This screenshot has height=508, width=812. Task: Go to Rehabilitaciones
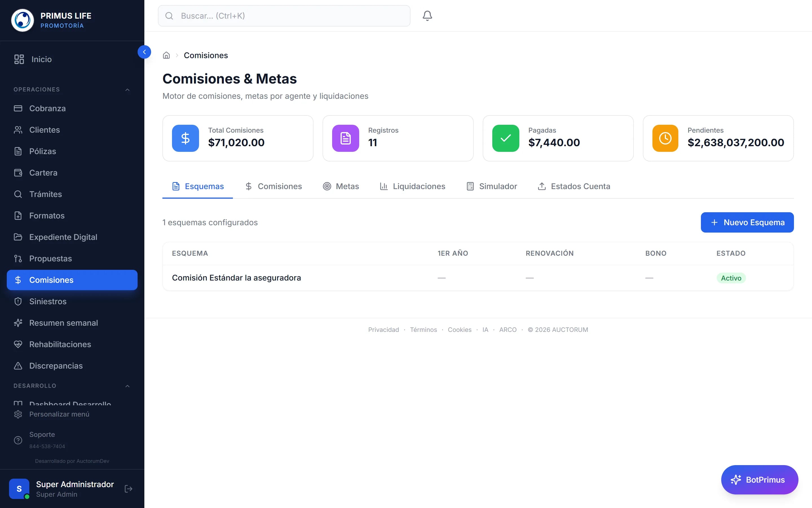(72, 344)
